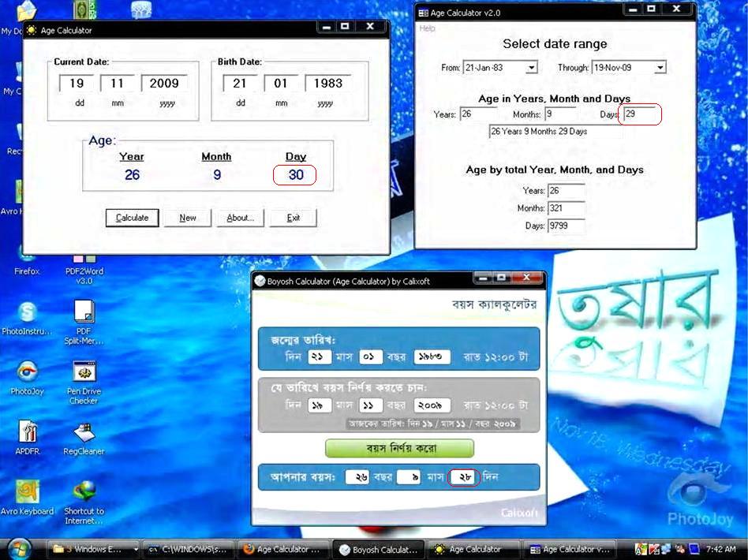Click the result months field in Boyosh Calculator
The height and width of the screenshot is (560, 748).
click(x=409, y=476)
